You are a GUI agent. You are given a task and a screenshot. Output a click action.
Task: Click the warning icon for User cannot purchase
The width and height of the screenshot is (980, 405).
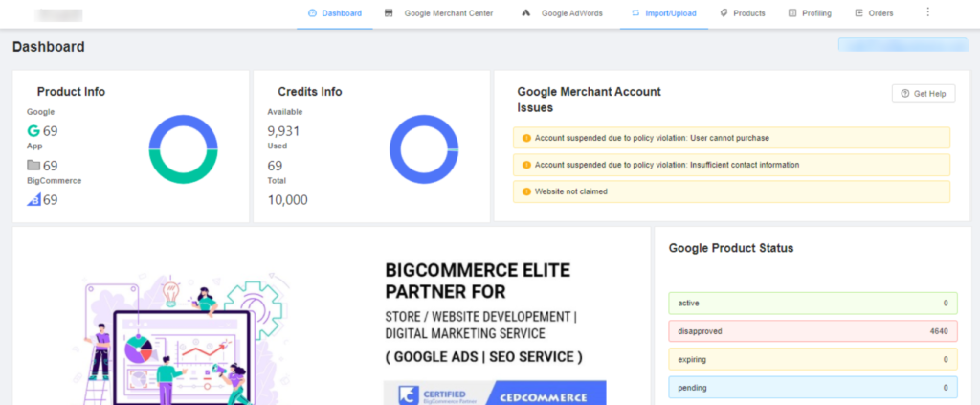[x=526, y=138]
